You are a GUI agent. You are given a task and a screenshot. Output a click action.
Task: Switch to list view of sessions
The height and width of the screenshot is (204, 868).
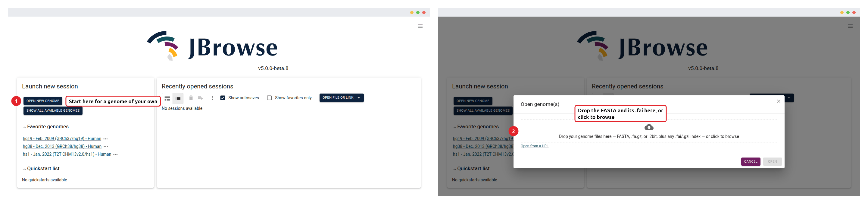(x=178, y=98)
